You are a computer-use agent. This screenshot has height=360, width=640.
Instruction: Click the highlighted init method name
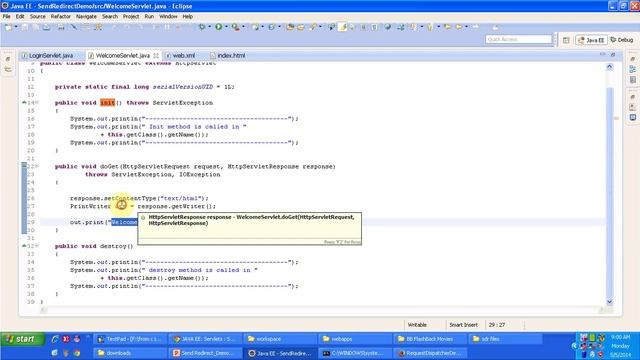pyautogui.click(x=108, y=103)
